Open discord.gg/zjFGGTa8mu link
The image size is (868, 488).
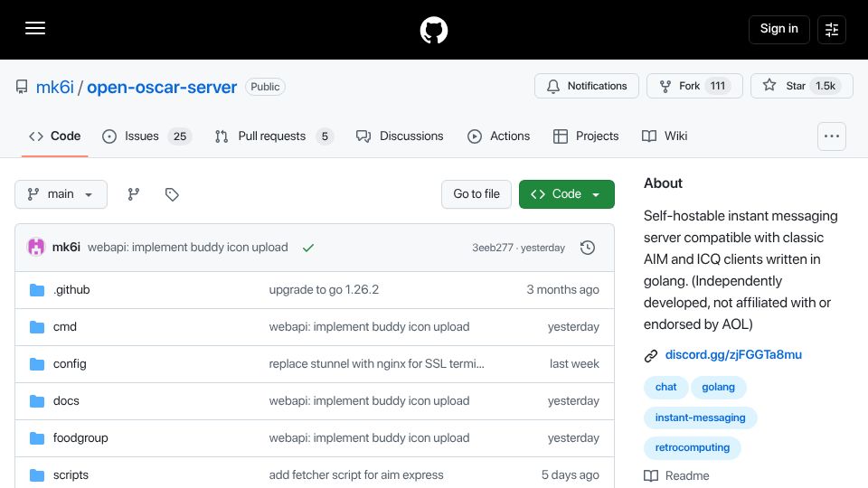pos(733,354)
